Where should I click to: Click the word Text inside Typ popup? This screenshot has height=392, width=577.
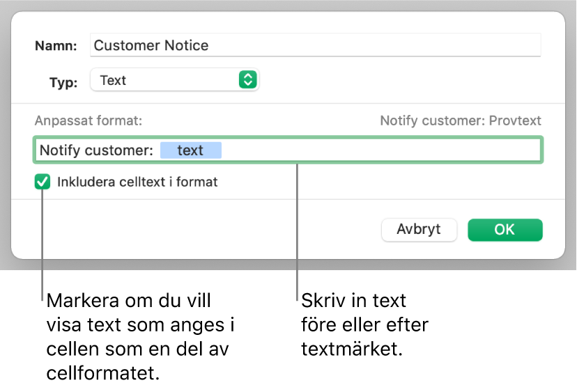pyautogui.click(x=113, y=80)
